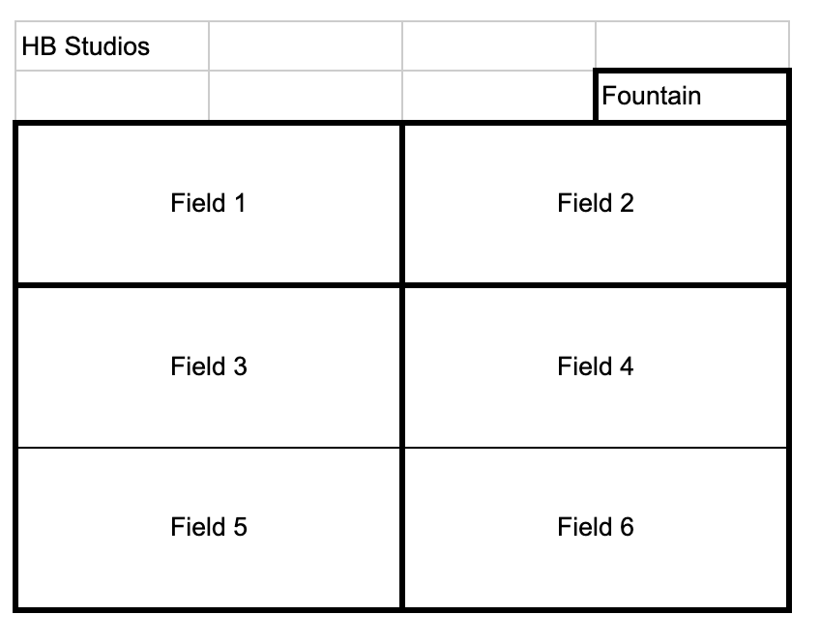Select the empty cell diagonally below-right of HB Studios
Image resolution: width=820 pixels, height=644 pixels.
(x=305, y=96)
